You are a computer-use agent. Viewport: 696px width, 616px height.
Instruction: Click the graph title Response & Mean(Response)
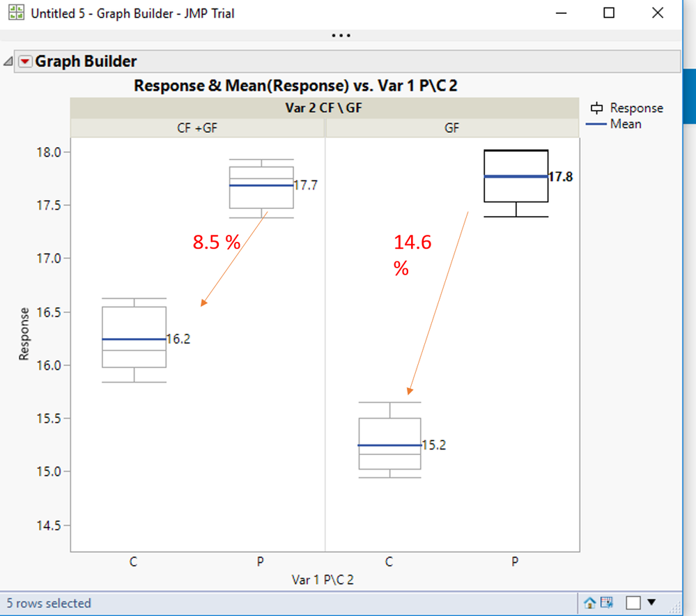click(295, 85)
